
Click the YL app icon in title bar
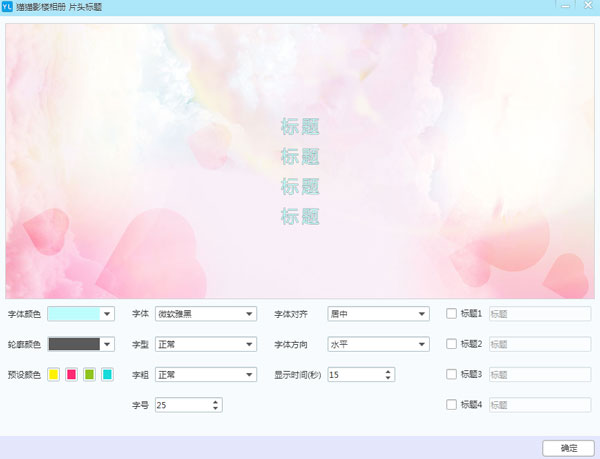8,8
